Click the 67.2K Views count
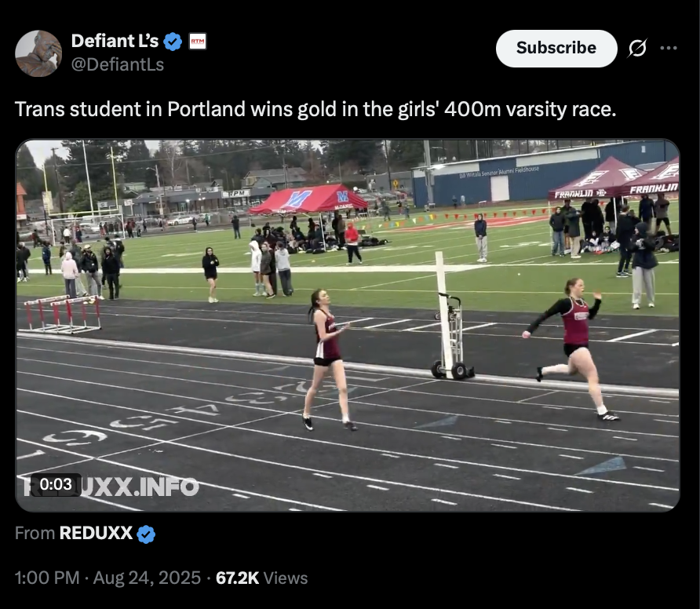 [x=261, y=578]
